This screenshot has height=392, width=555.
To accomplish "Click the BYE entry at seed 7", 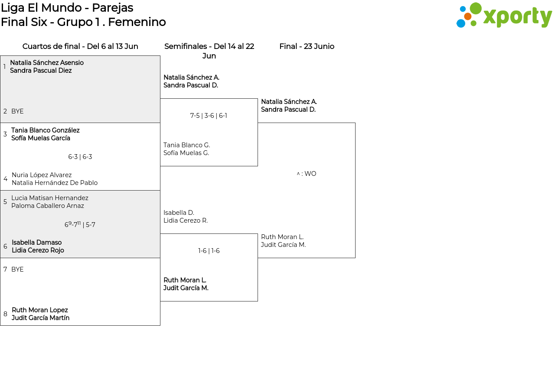I will pyautogui.click(x=17, y=269).
